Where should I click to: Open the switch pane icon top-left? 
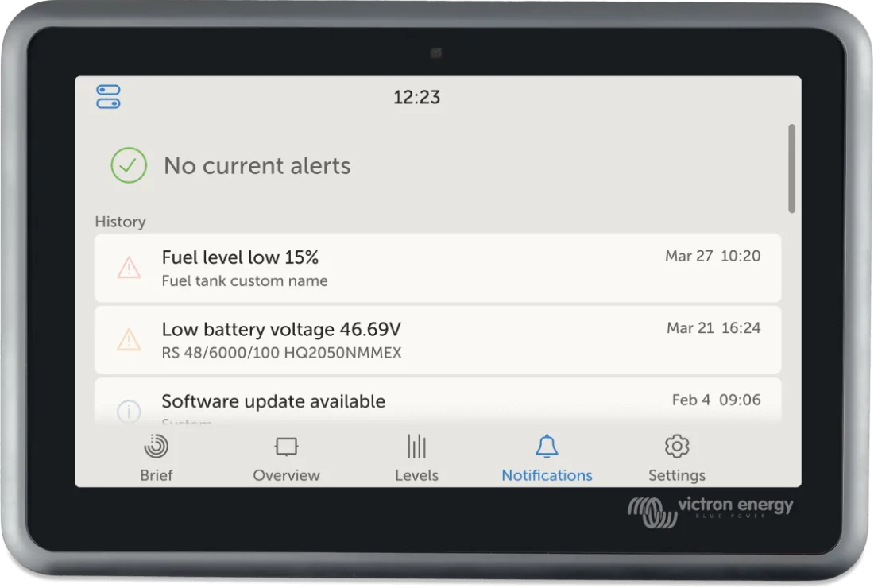[108, 96]
